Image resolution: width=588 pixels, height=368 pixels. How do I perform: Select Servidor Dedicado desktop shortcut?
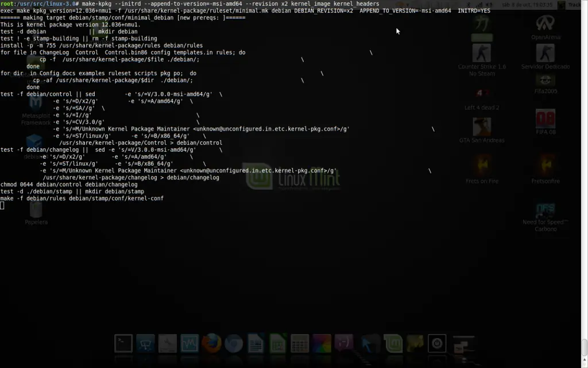(x=546, y=57)
